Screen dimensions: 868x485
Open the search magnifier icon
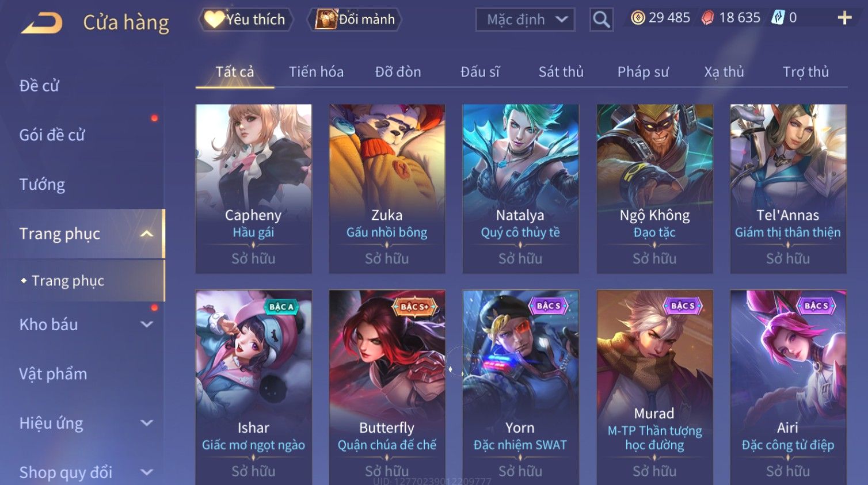tap(601, 20)
